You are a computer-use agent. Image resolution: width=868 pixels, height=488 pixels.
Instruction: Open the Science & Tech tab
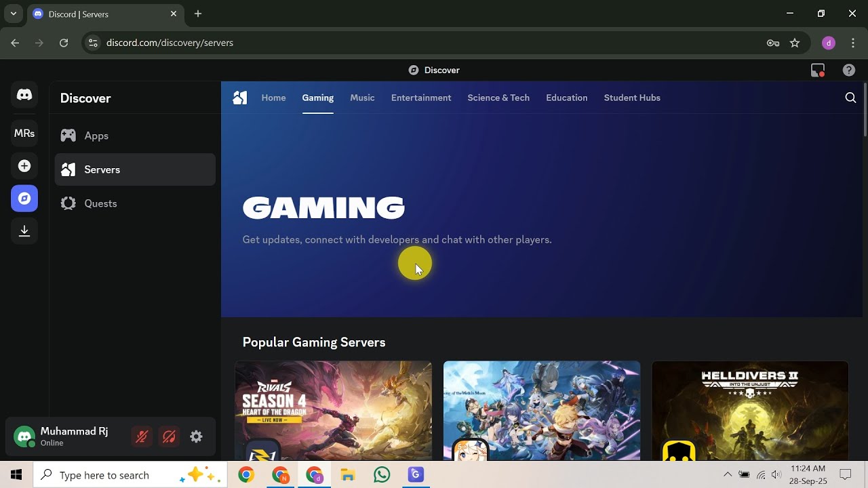coord(498,98)
